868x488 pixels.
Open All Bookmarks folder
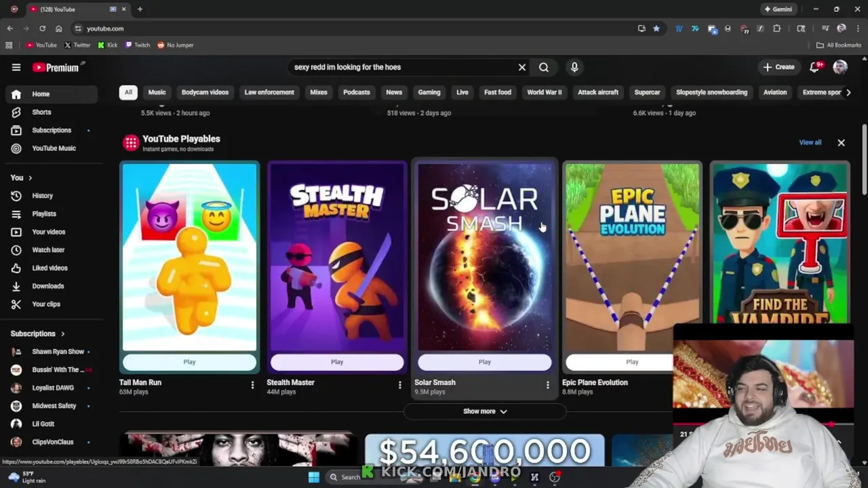(x=839, y=45)
